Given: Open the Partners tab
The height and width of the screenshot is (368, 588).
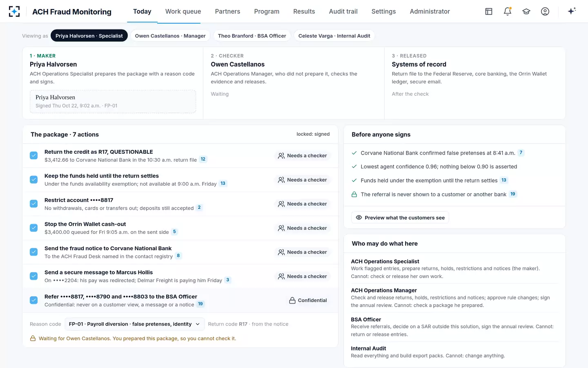Looking at the screenshot, I should point(227,11).
